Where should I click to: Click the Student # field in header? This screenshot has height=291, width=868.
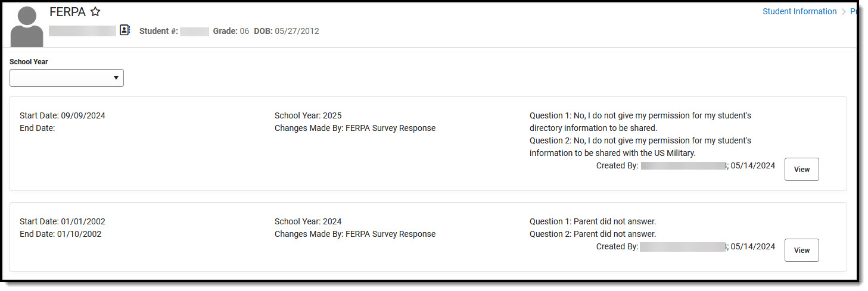174,31
